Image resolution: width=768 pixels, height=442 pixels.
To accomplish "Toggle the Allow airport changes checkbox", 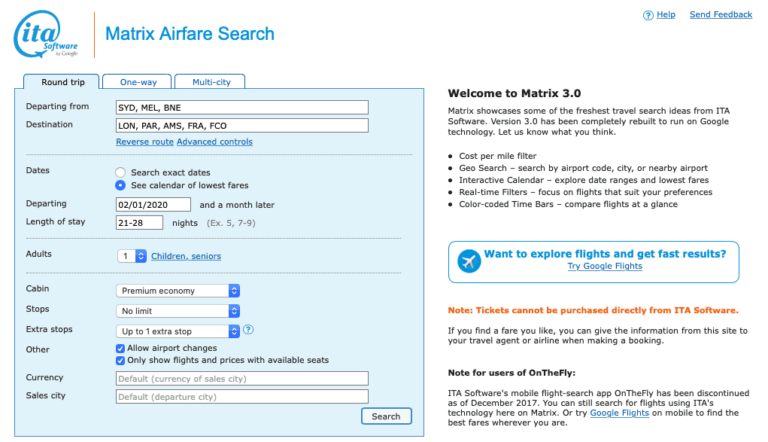I will [x=120, y=348].
